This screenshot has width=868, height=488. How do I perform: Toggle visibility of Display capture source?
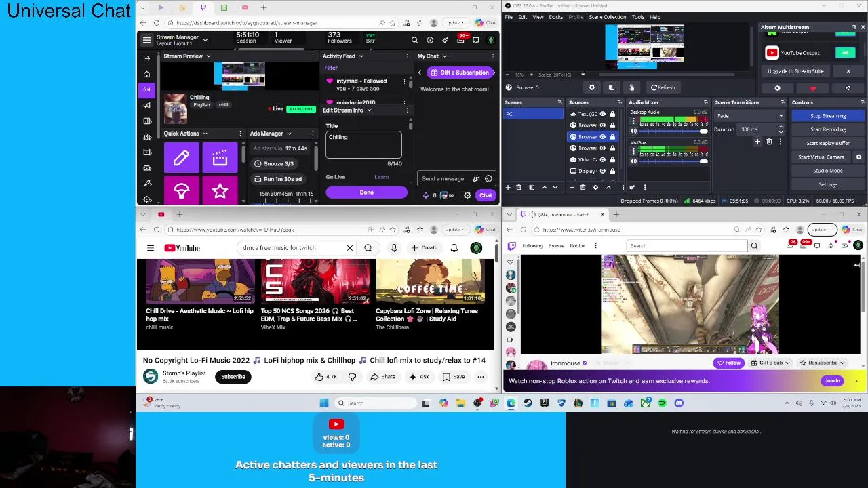[602, 171]
